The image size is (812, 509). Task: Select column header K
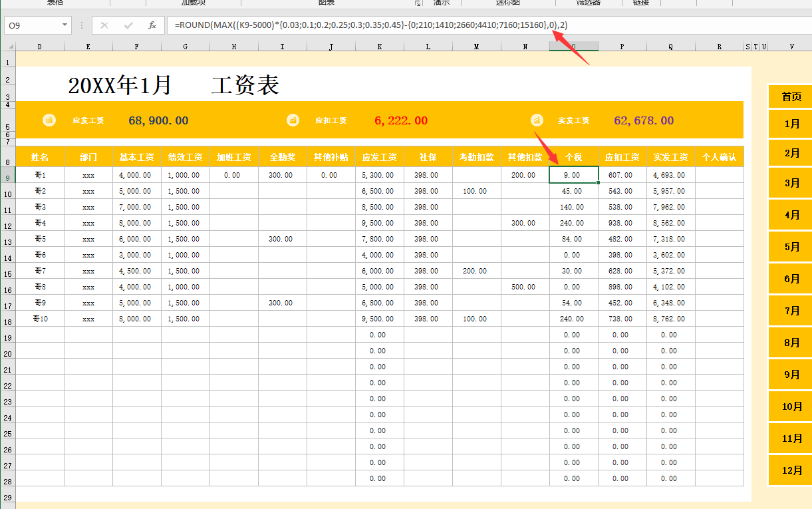[x=380, y=47]
